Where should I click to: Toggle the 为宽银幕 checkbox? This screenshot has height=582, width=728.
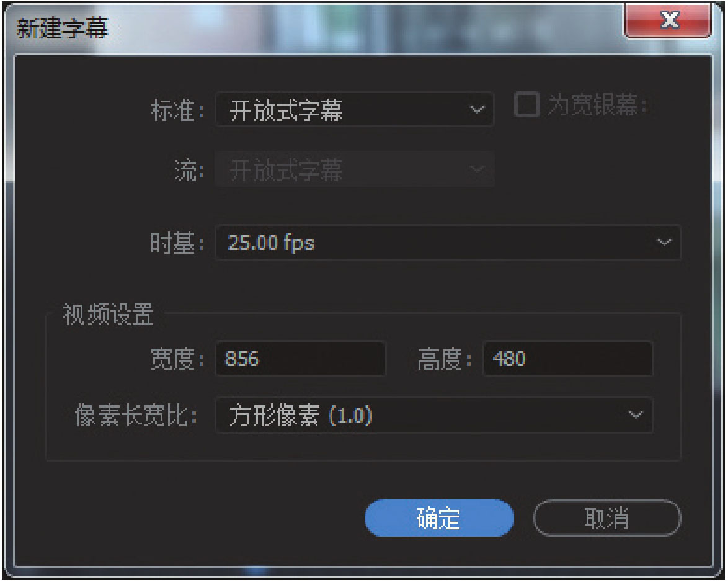[x=526, y=104]
